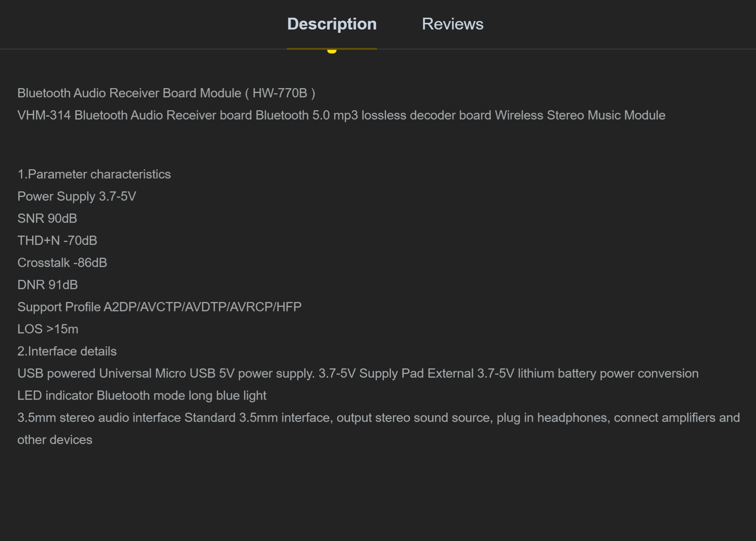This screenshot has width=756, height=541.
Task: Click the '2.Interface details' heading
Action: (x=67, y=351)
